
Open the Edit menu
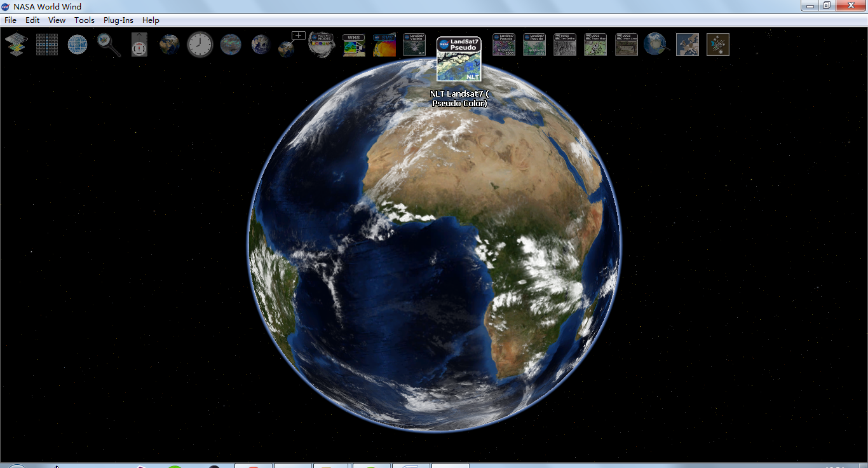32,20
